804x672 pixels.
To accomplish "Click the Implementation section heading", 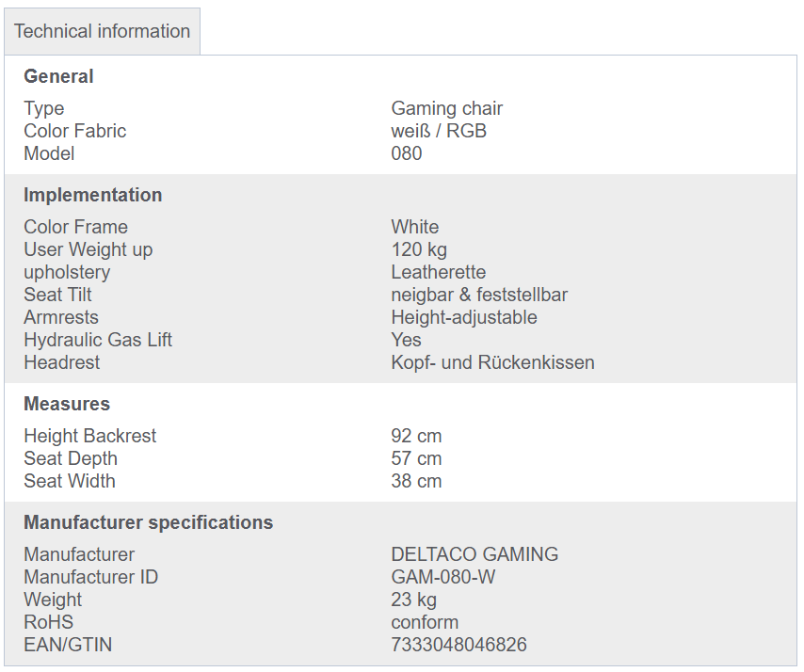I will (93, 195).
